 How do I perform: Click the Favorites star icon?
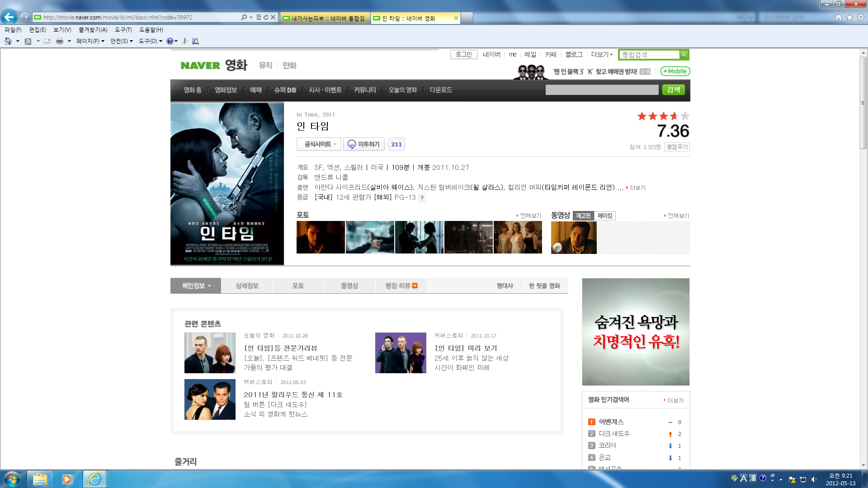[849, 17]
